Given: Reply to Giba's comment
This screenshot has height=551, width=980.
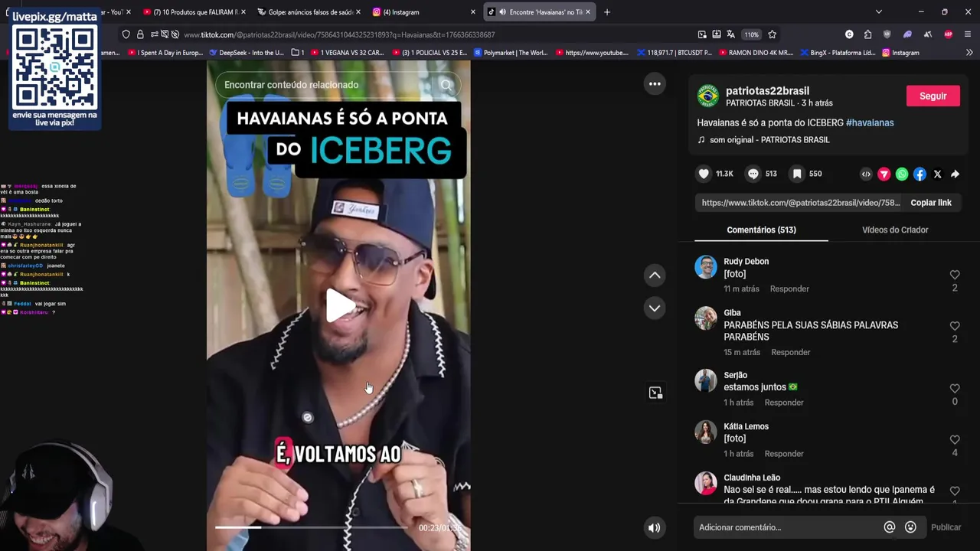Looking at the screenshot, I should click(x=790, y=352).
